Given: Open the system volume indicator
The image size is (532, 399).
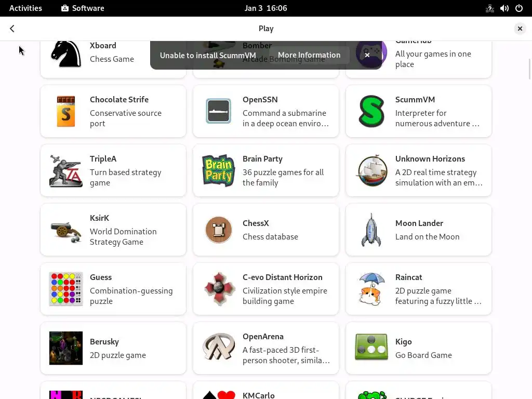Looking at the screenshot, I should coord(504,8).
